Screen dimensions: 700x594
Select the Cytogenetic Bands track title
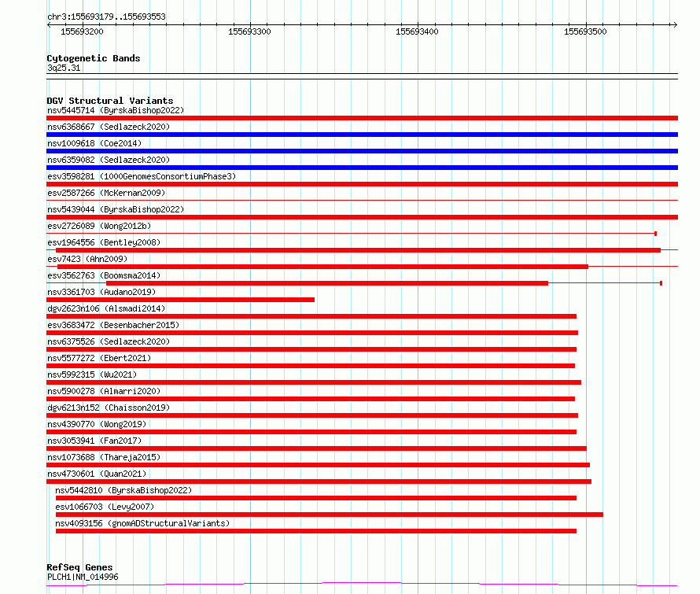tap(94, 58)
